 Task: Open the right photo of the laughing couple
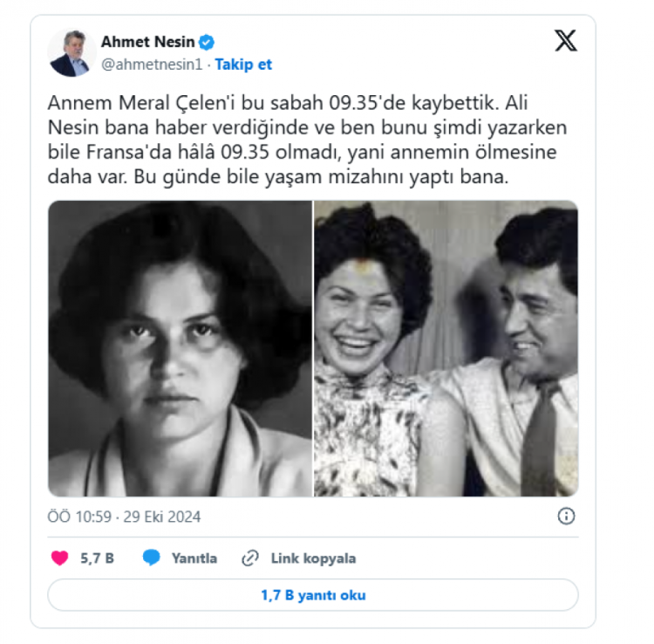point(446,348)
